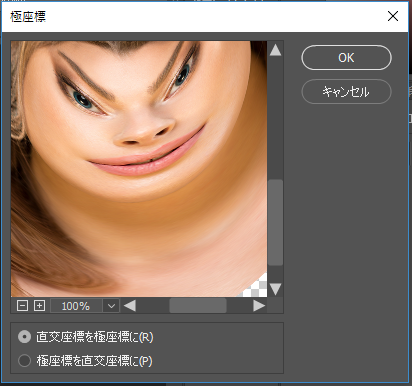412x386 pixels.
Task: Click the キャンセル button
Action: point(346,92)
